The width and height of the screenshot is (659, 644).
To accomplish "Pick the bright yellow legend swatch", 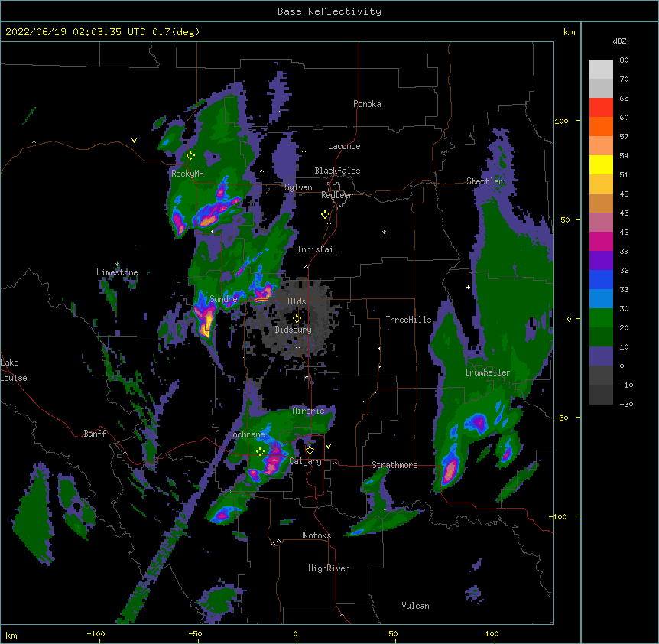I will tap(601, 164).
